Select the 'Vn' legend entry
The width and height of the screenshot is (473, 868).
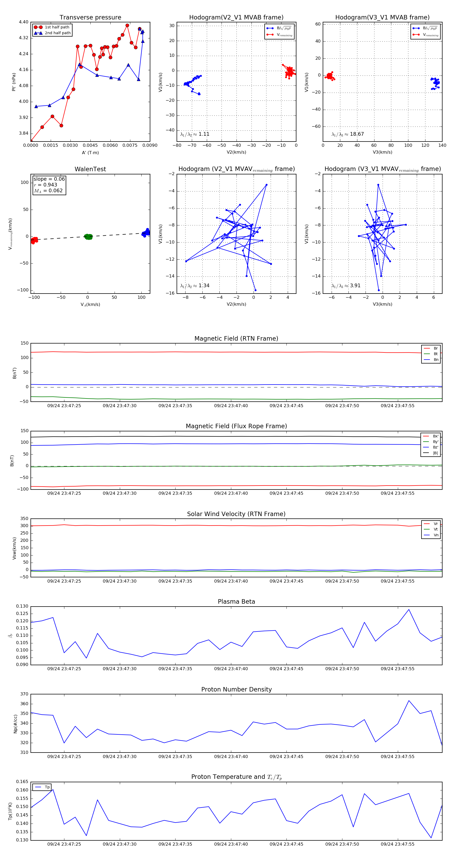click(431, 535)
